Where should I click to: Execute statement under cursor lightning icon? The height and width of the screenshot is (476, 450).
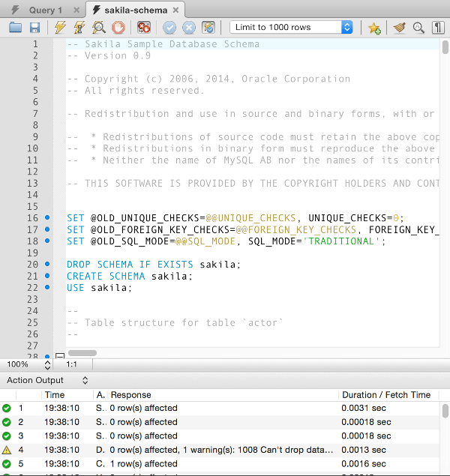click(79, 28)
